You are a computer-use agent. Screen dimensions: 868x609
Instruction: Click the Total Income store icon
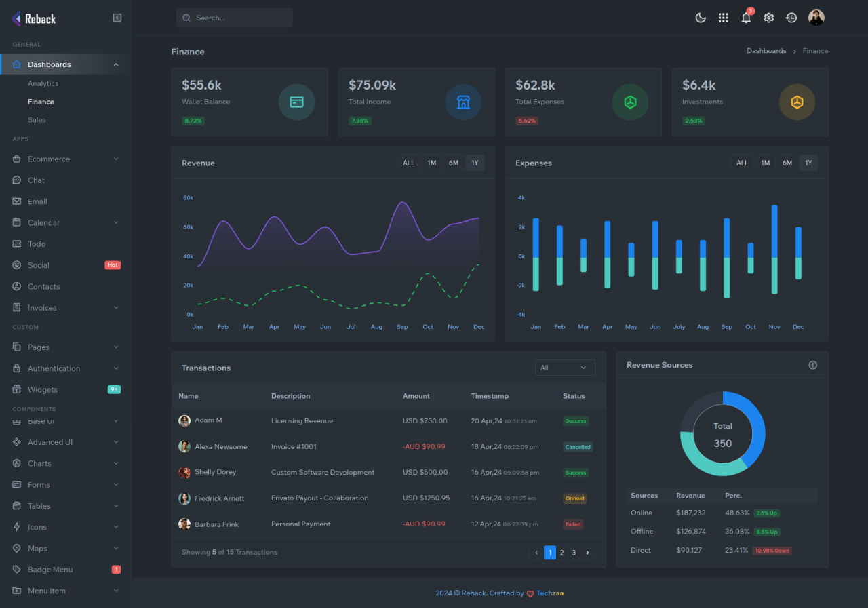463,102
